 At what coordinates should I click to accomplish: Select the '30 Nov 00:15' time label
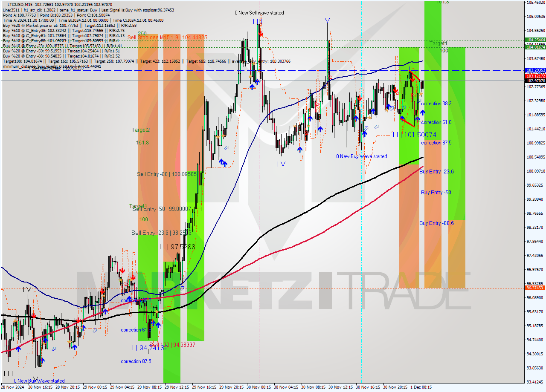258,387
